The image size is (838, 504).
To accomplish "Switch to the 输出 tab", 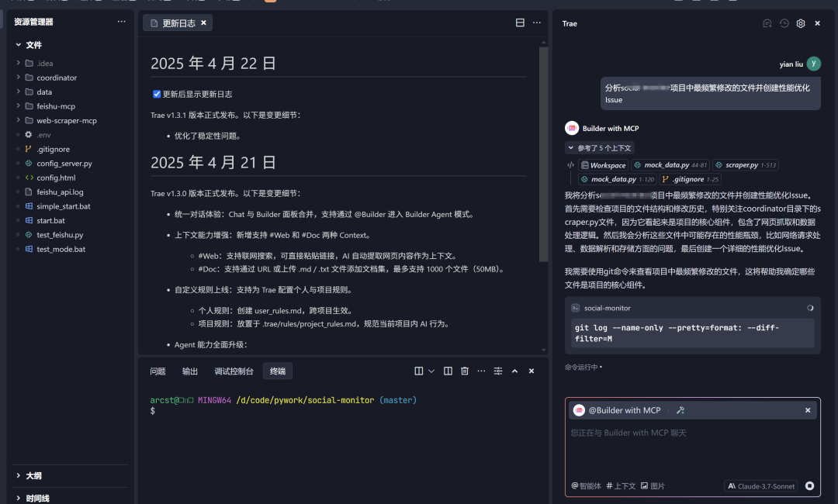I will pyautogui.click(x=190, y=371).
